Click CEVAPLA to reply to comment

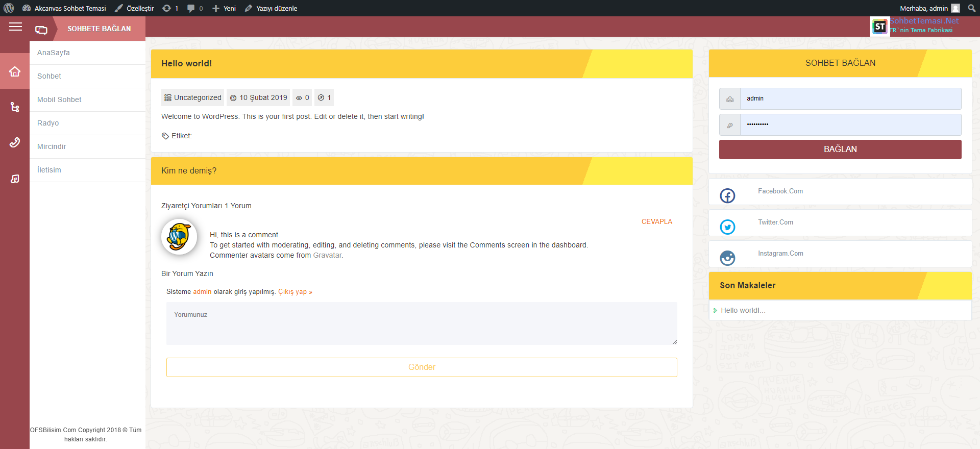656,221
